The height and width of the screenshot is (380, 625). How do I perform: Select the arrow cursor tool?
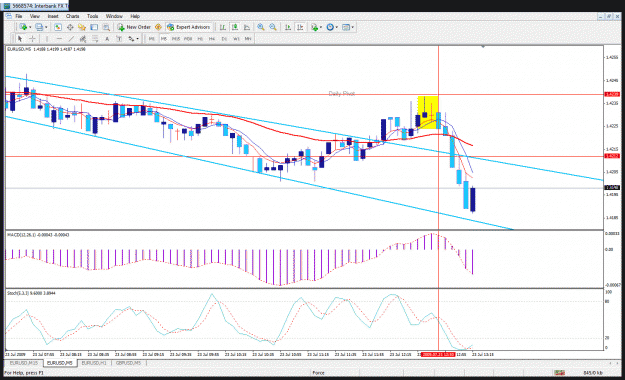pos(20,39)
